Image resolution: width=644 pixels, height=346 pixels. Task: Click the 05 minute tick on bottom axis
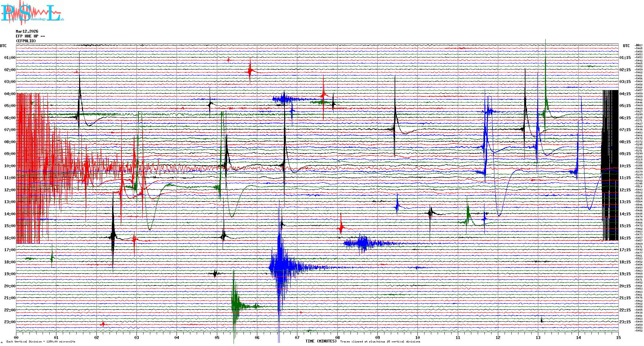pos(217,338)
